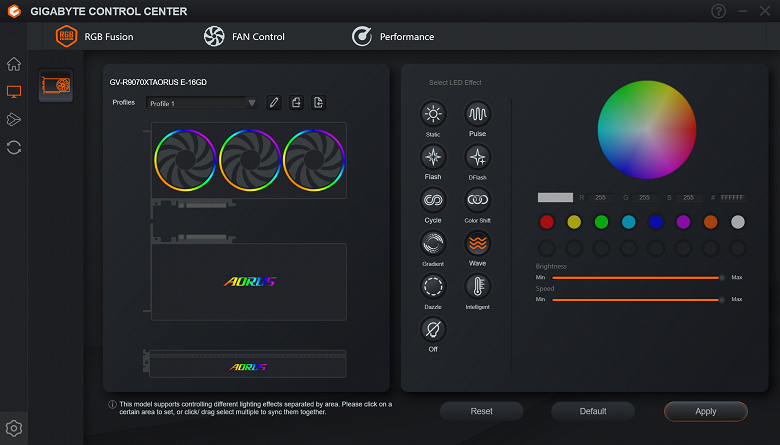This screenshot has height=445, width=780.
Task: Click the current color preview bar
Action: tap(555, 197)
